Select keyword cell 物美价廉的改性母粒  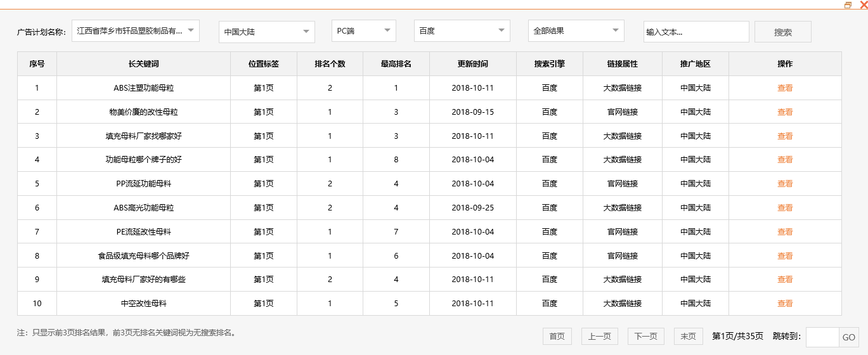tap(143, 112)
